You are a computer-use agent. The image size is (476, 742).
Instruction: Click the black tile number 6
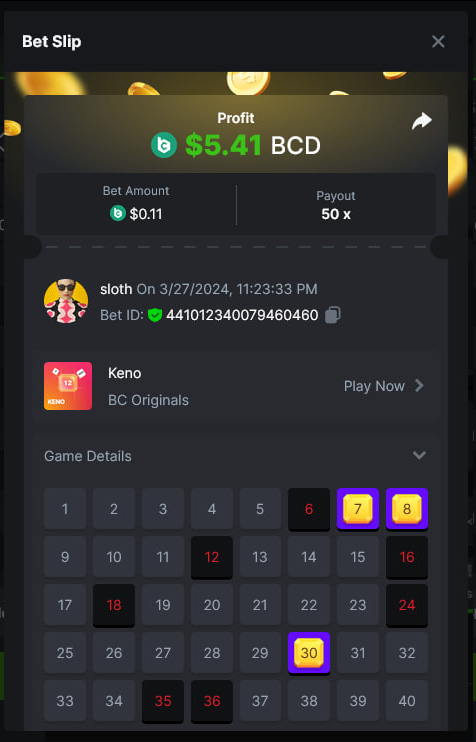tap(309, 509)
